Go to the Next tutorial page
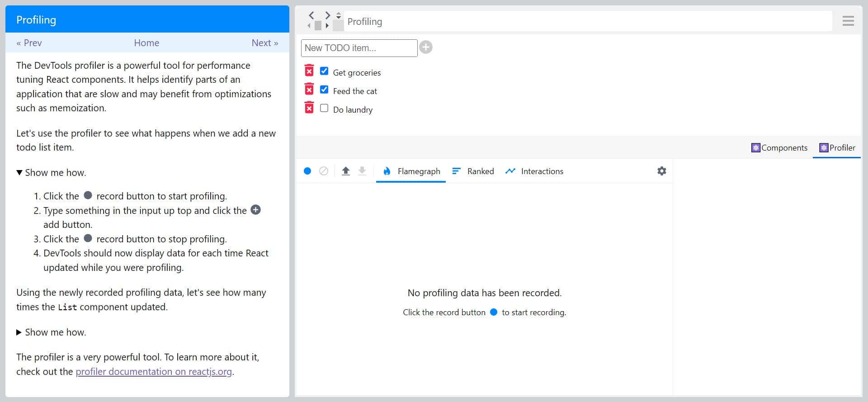This screenshot has height=402, width=868. click(264, 43)
